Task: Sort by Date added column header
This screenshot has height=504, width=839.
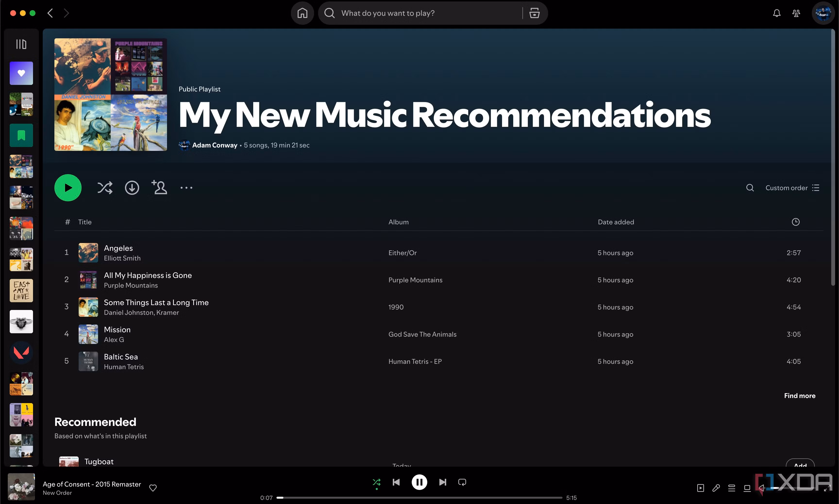Action: [x=616, y=222]
